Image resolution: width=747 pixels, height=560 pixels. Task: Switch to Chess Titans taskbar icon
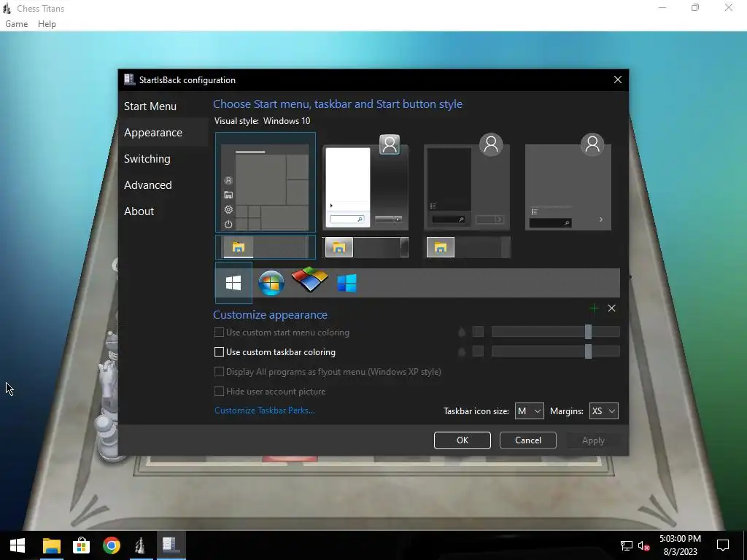[141, 545]
